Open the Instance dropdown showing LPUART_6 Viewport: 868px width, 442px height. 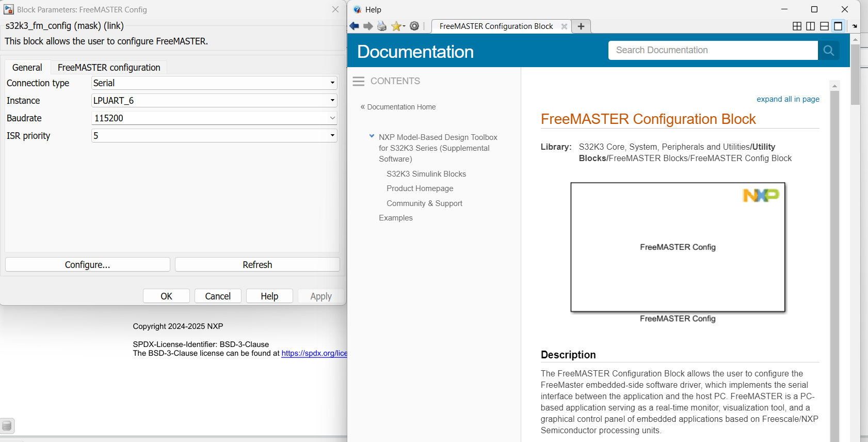pyautogui.click(x=214, y=100)
